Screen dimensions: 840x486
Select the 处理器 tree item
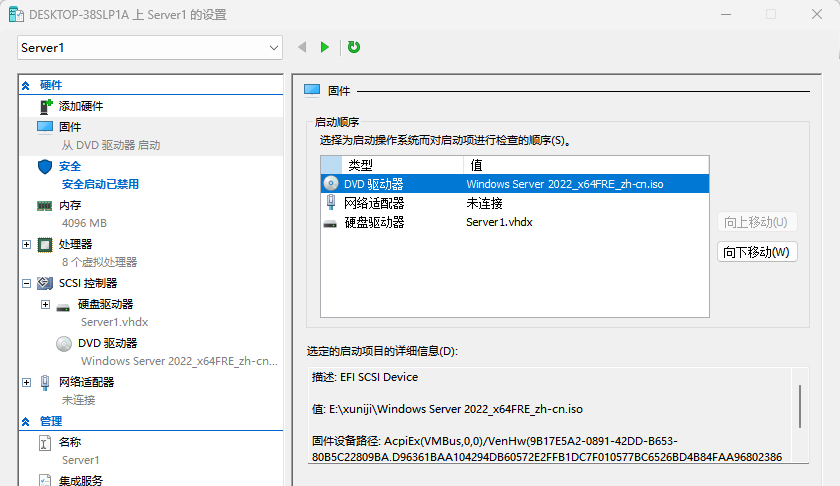[76, 244]
